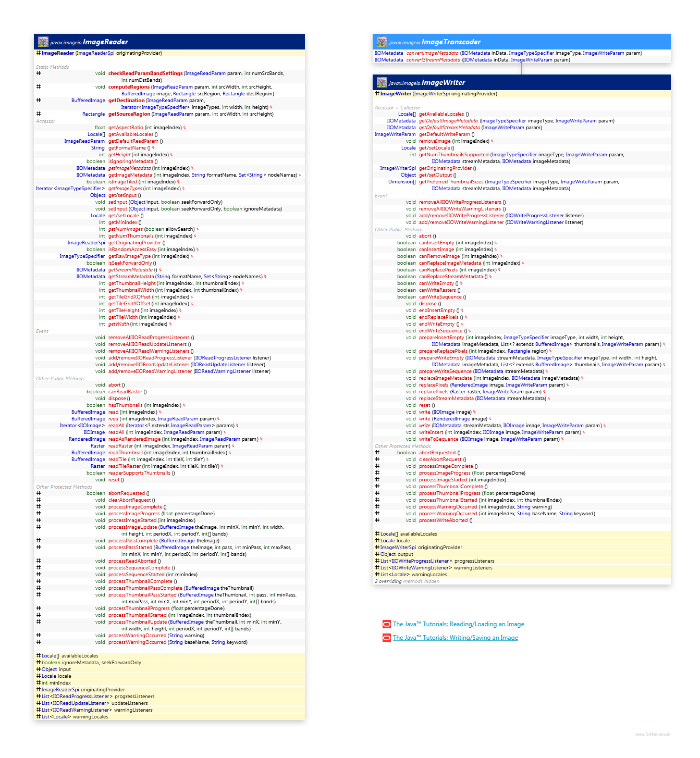Click the getDefaultWriteParam method
The width and height of the screenshot is (700, 758).
pos(445,134)
